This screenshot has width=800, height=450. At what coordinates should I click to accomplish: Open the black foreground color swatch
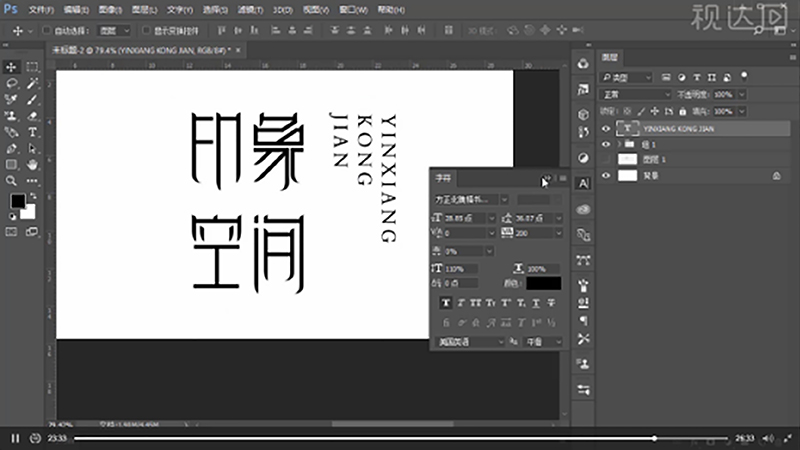pyautogui.click(x=17, y=201)
